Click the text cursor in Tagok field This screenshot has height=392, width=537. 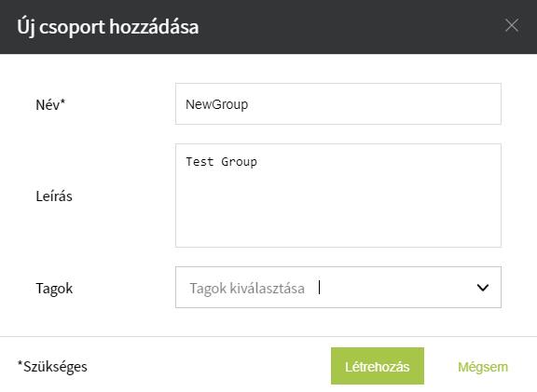coord(319,288)
